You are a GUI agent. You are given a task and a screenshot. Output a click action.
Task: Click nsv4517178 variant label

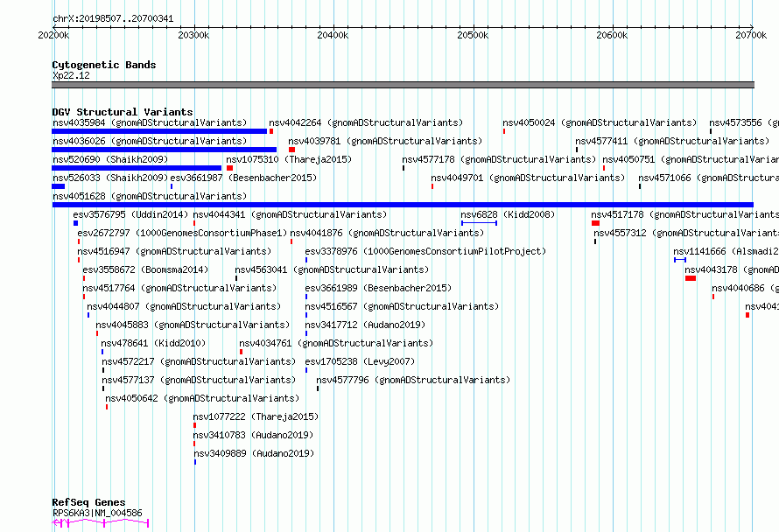tap(684, 214)
